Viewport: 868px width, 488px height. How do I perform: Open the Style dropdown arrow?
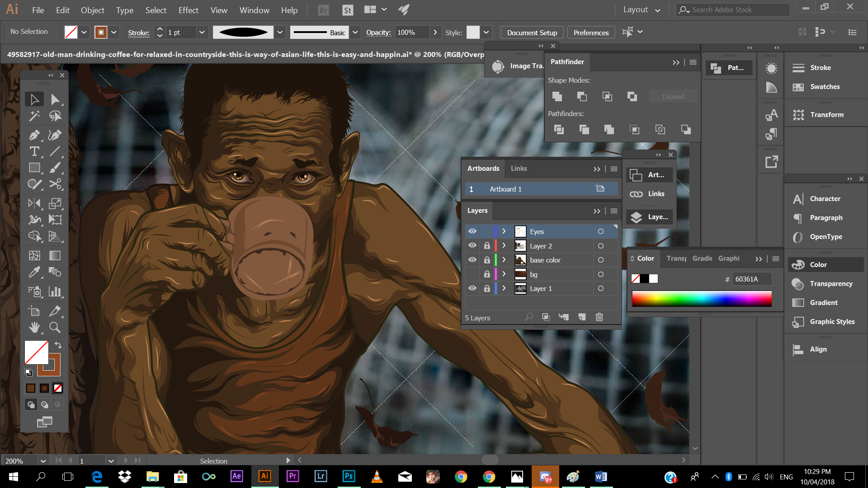(x=486, y=32)
